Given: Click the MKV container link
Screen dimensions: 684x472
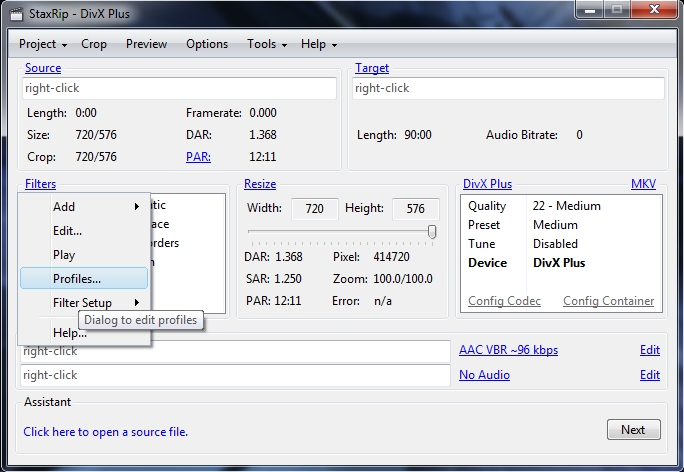Looking at the screenshot, I should pos(643,184).
